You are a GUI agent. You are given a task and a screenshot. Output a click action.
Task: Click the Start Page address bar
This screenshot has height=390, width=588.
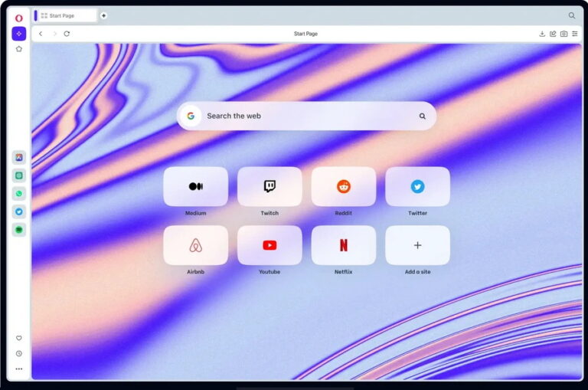pyautogui.click(x=305, y=34)
